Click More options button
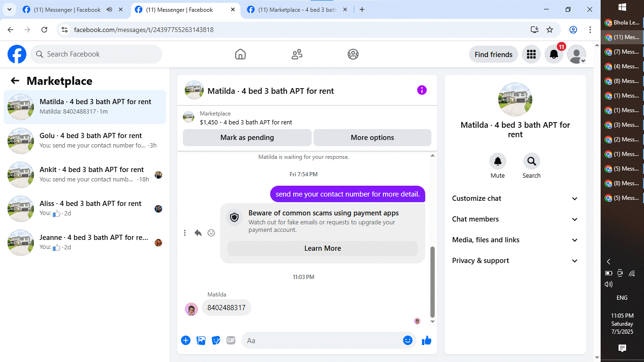644x362 pixels. (372, 138)
